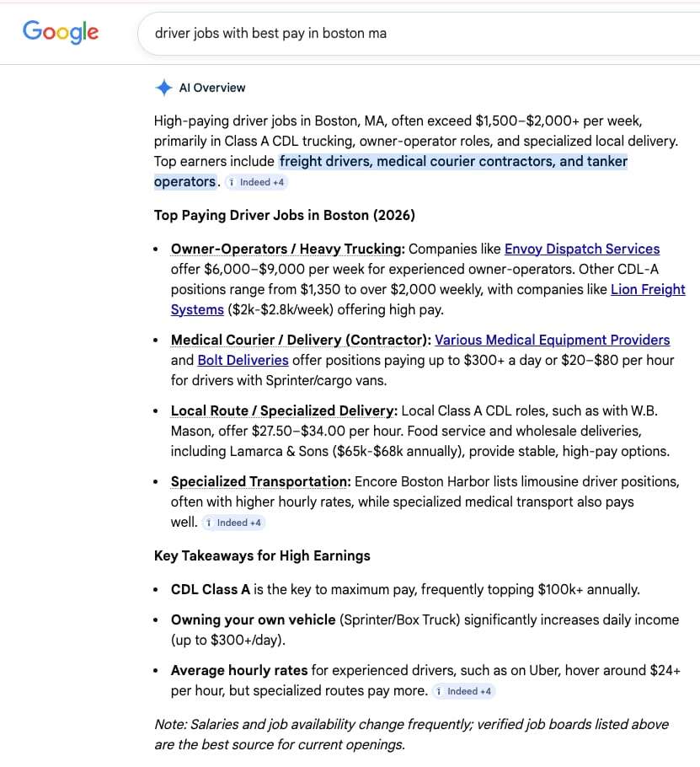This screenshot has height=767, width=700.
Task: Expand Indeed +4 sources under Specialized Transportation
Action: click(x=233, y=523)
